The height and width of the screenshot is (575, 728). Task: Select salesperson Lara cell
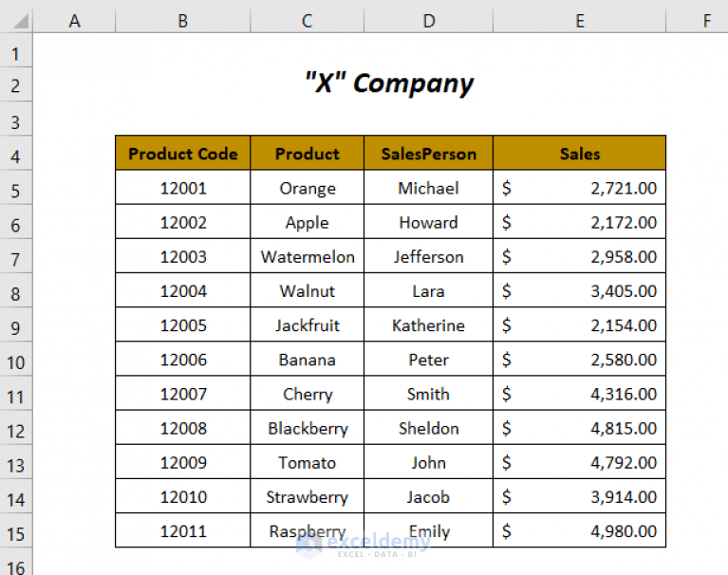428,290
